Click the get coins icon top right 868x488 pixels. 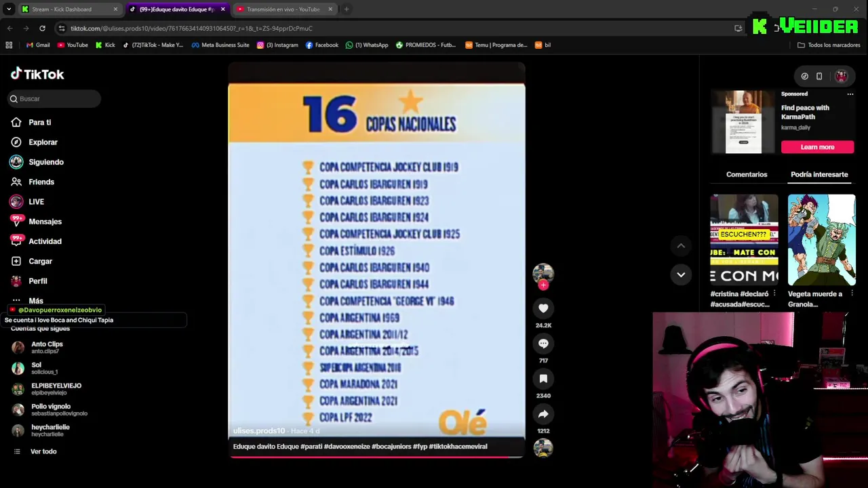tap(804, 77)
